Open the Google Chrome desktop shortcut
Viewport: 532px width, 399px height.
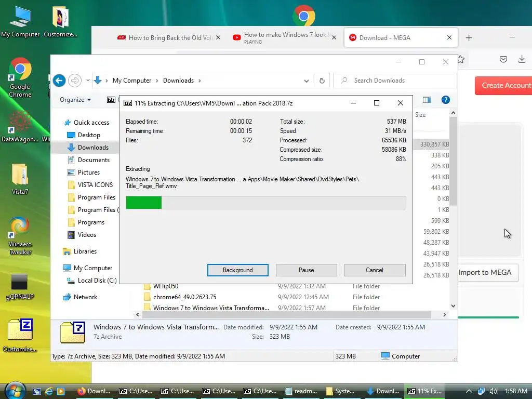[20, 78]
